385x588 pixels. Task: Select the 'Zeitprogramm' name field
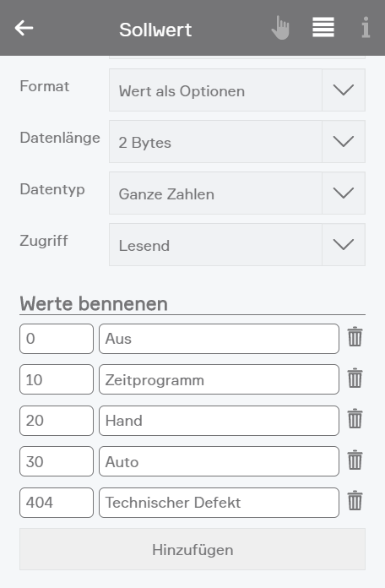(219, 379)
